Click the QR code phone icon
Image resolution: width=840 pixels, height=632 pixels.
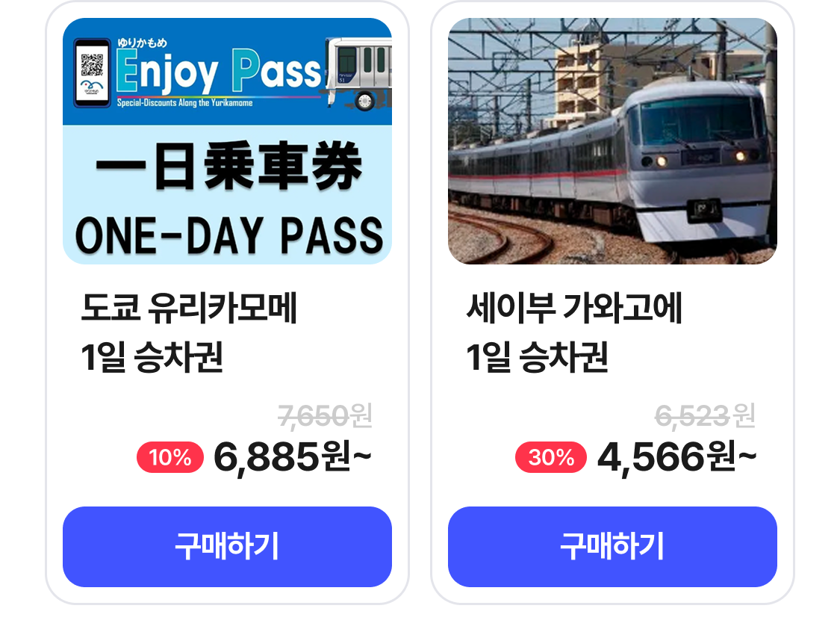coord(92,71)
